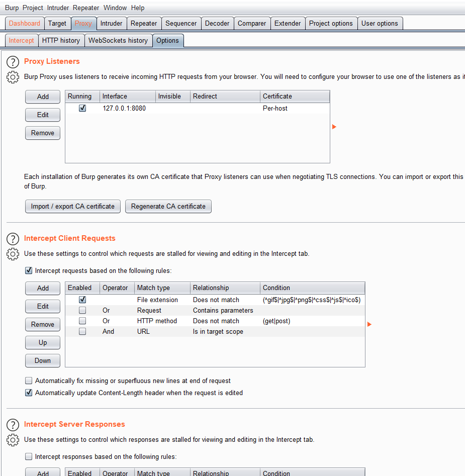Select the gif/jpg/png condition regex cell
This screenshot has height=476, width=465.
(x=312, y=300)
